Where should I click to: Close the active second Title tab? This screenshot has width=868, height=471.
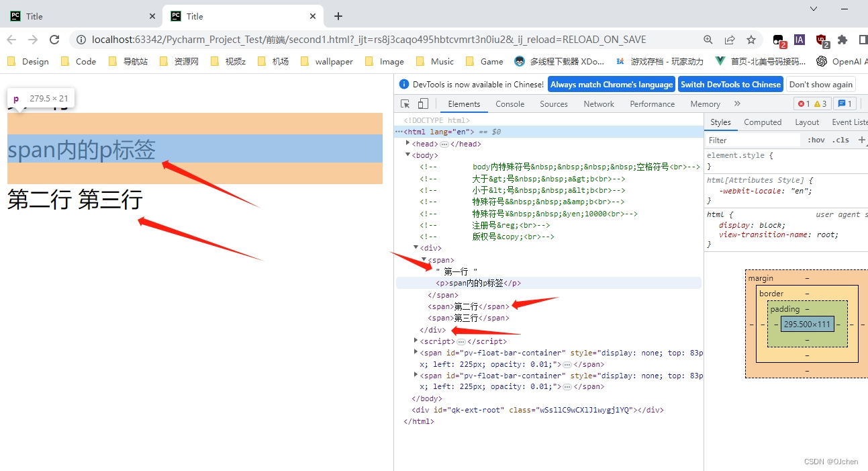[x=313, y=16]
